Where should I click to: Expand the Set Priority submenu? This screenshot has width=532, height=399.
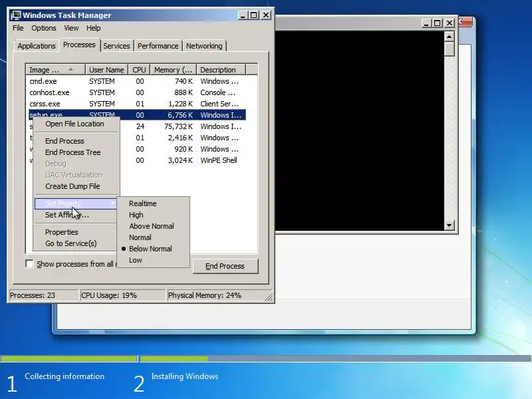click(76, 203)
